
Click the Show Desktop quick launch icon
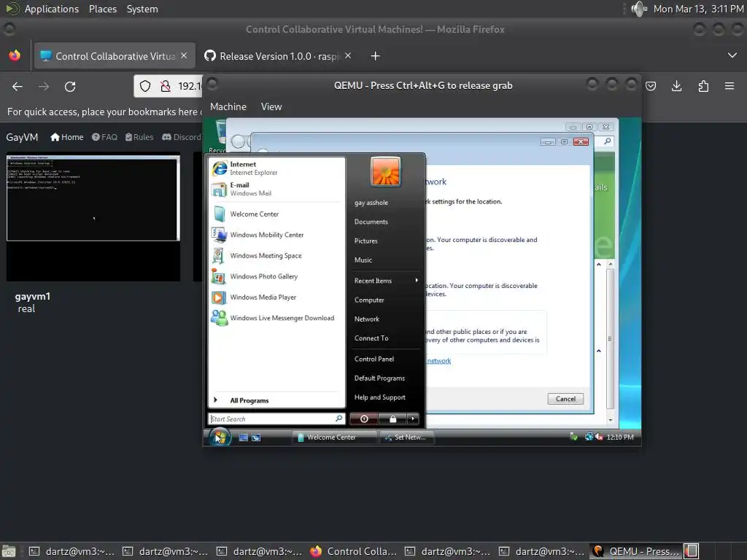coord(243,437)
